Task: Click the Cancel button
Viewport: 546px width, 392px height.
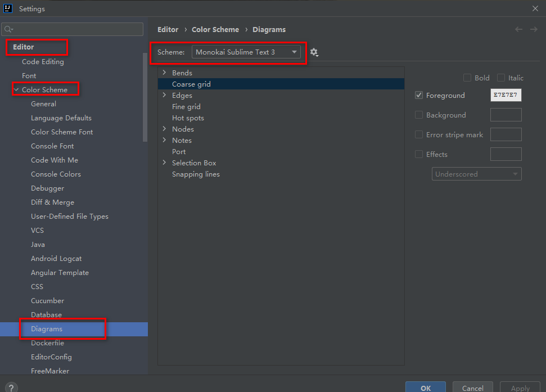Action: pyautogui.click(x=472, y=388)
